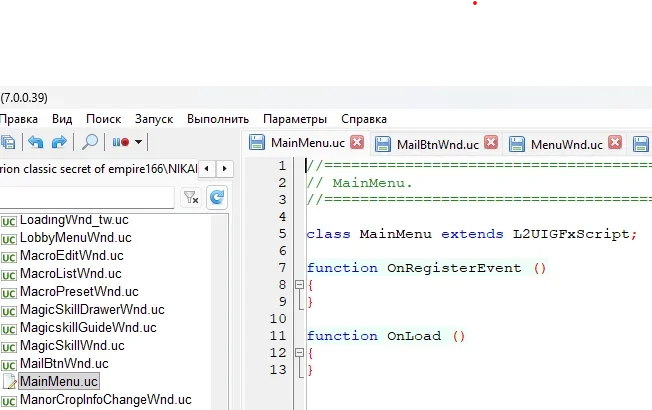Clear the file filter with funnel icon

pos(191,198)
